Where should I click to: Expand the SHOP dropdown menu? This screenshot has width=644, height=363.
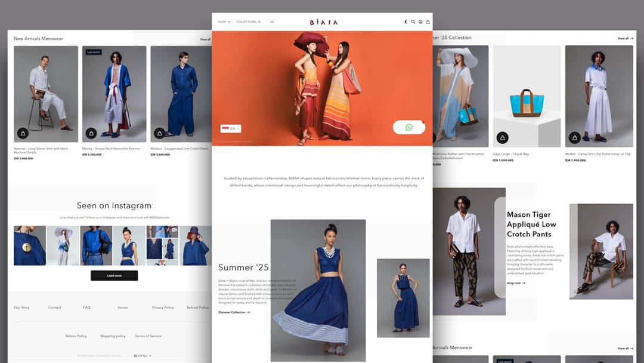pyautogui.click(x=224, y=22)
